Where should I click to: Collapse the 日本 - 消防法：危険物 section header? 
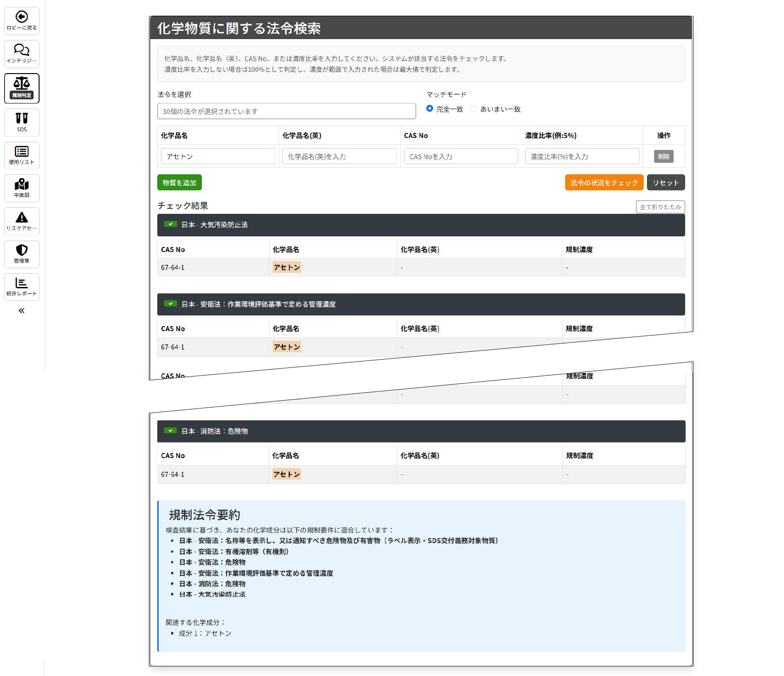[421, 431]
